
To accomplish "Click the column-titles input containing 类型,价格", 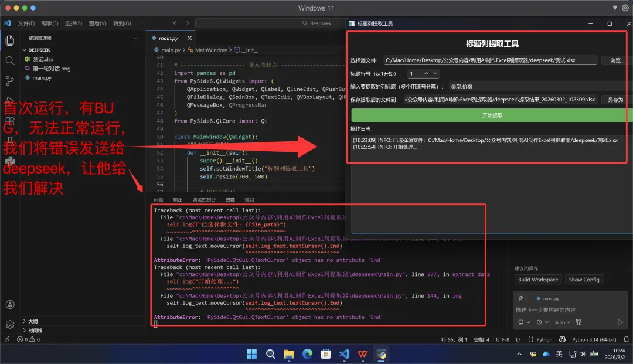I will [x=540, y=87].
